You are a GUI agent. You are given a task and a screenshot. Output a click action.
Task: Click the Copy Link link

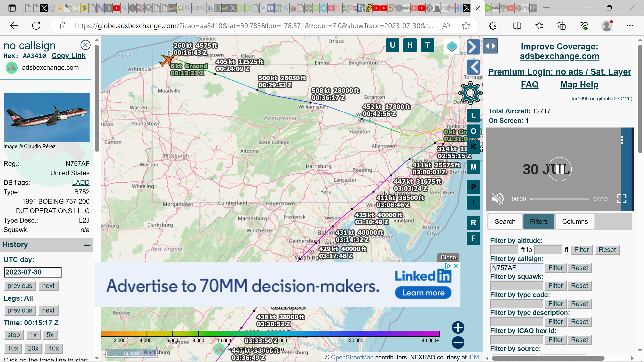(68, 56)
